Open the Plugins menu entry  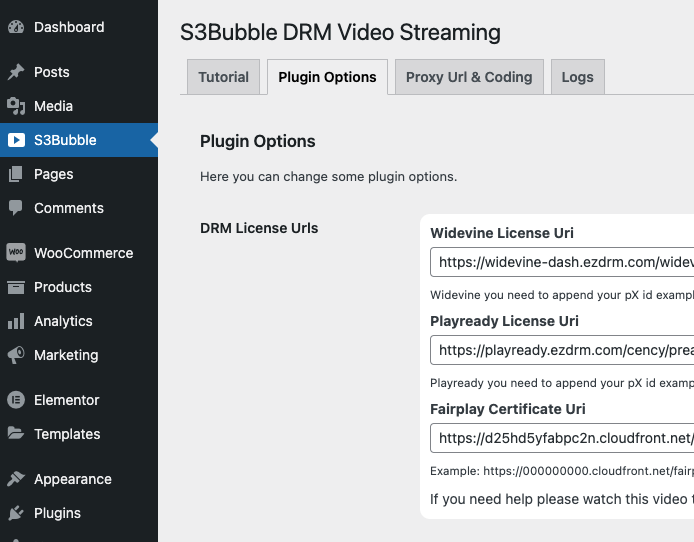[79, 513]
